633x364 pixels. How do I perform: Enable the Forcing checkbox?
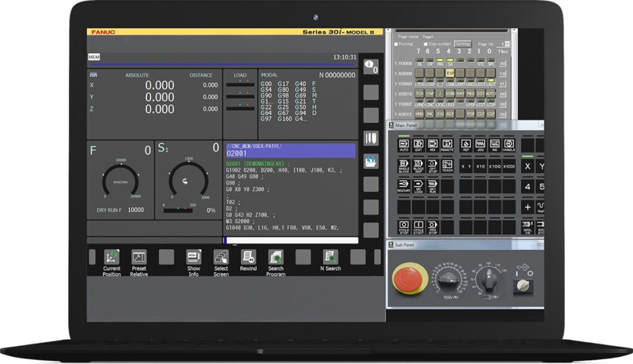coord(398,44)
